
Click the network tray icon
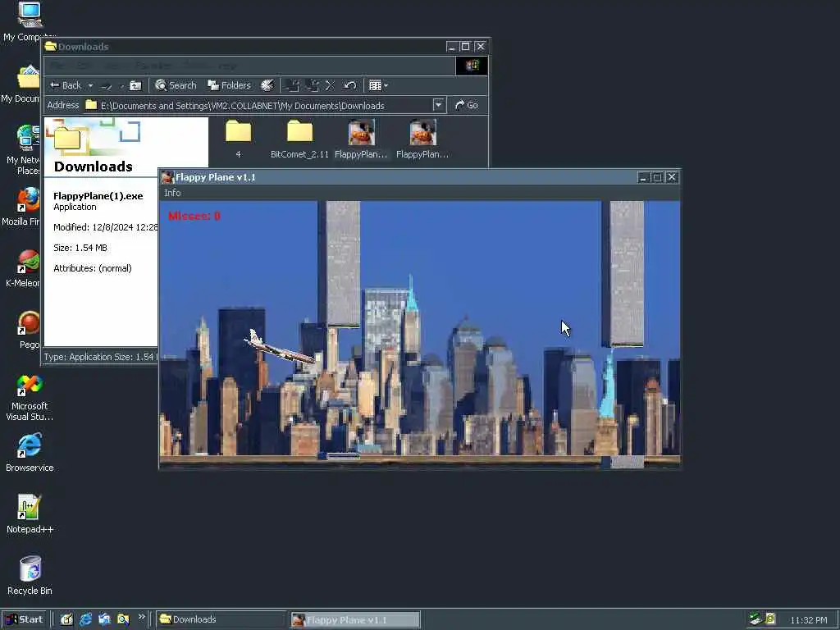click(x=756, y=619)
